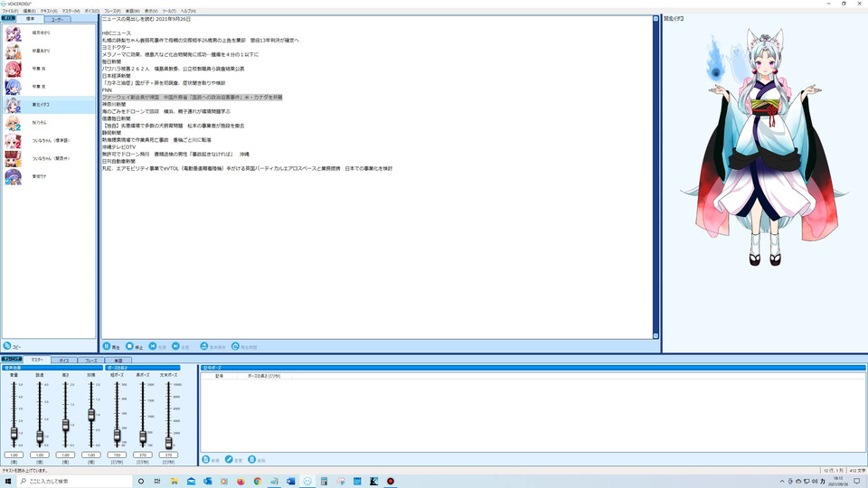Click the taskbar search box
The width and height of the screenshot is (868, 488).
(75, 482)
